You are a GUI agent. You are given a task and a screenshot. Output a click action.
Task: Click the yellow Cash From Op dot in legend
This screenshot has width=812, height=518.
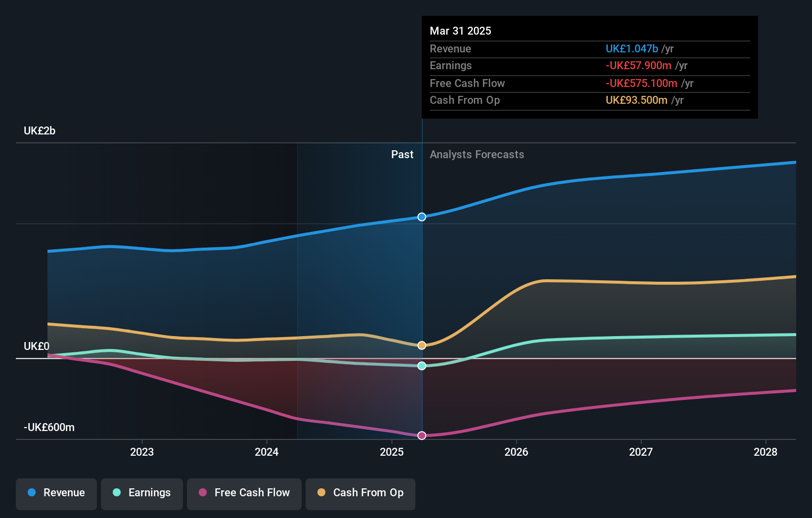coord(322,492)
